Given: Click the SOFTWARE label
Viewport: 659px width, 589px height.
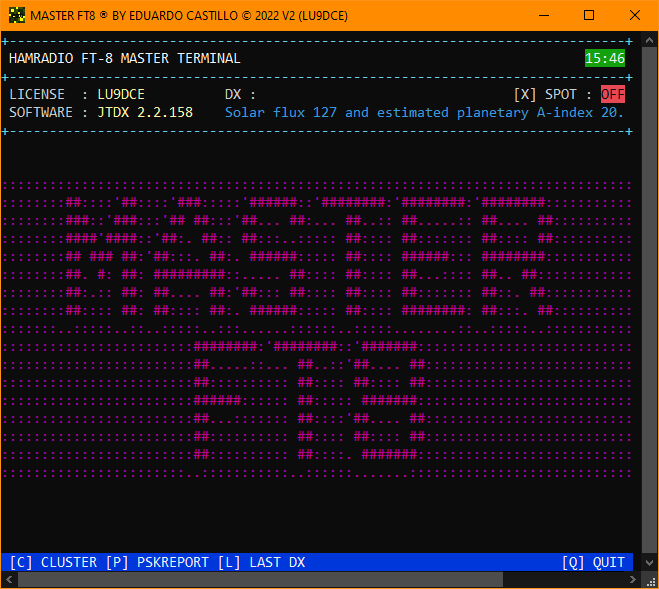Looking at the screenshot, I should click(41, 112).
